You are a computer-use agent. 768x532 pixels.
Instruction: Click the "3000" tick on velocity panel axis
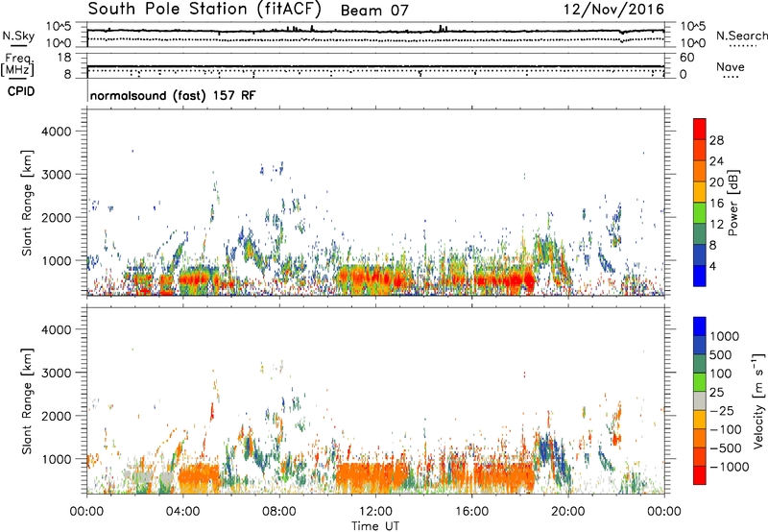tap(56, 373)
